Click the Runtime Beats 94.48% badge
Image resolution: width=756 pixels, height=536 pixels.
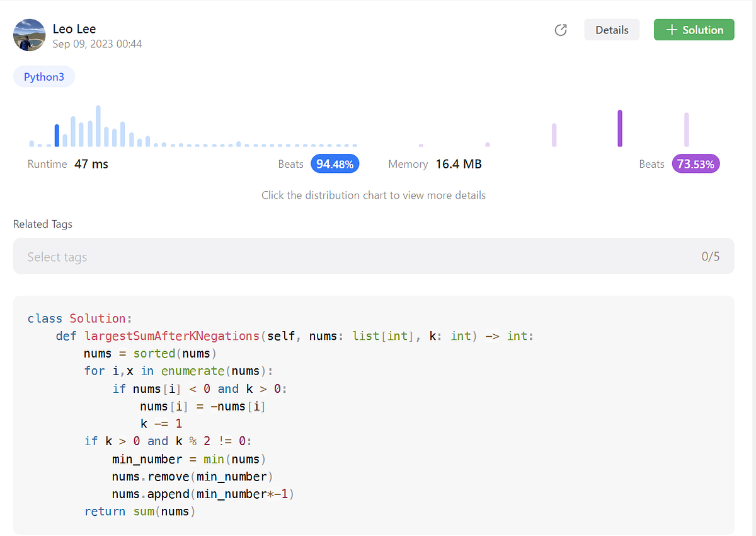click(x=335, y=163)
